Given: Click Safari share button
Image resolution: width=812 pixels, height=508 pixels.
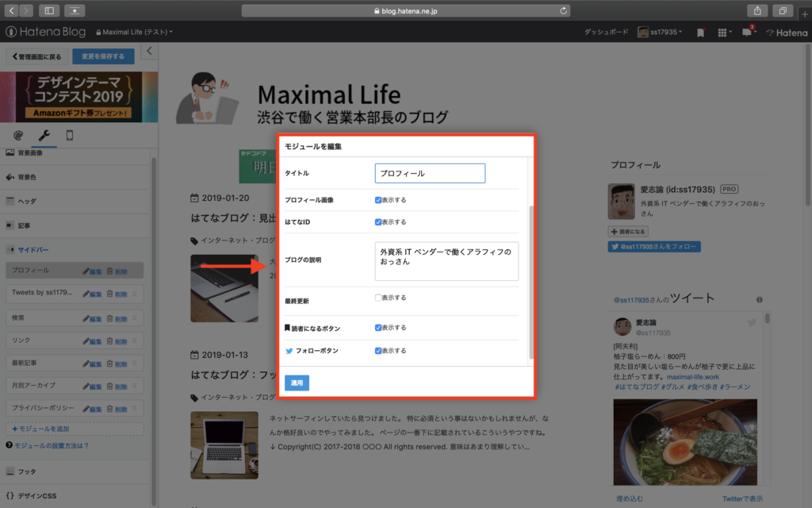Looking at the screenshot, I should coord(757,10).
